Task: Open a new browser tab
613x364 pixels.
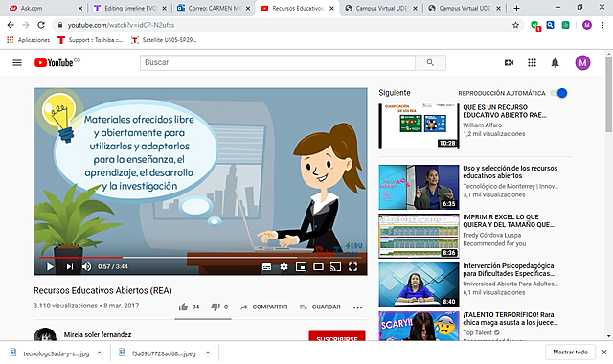Action: pyautogui.click(x=516, y=8)
